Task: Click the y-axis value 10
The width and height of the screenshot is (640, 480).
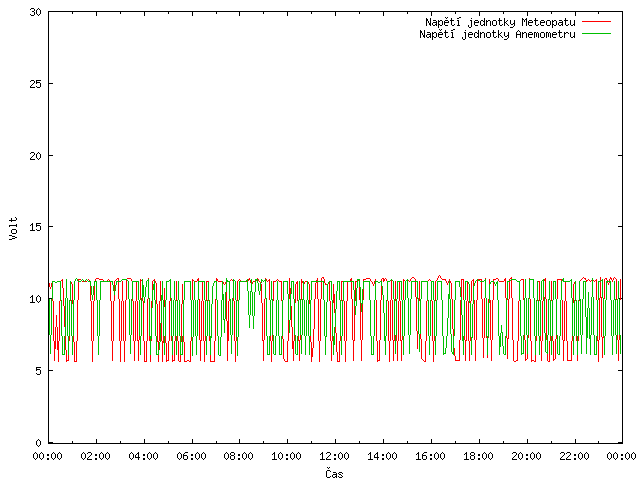Action: point(36,299)
